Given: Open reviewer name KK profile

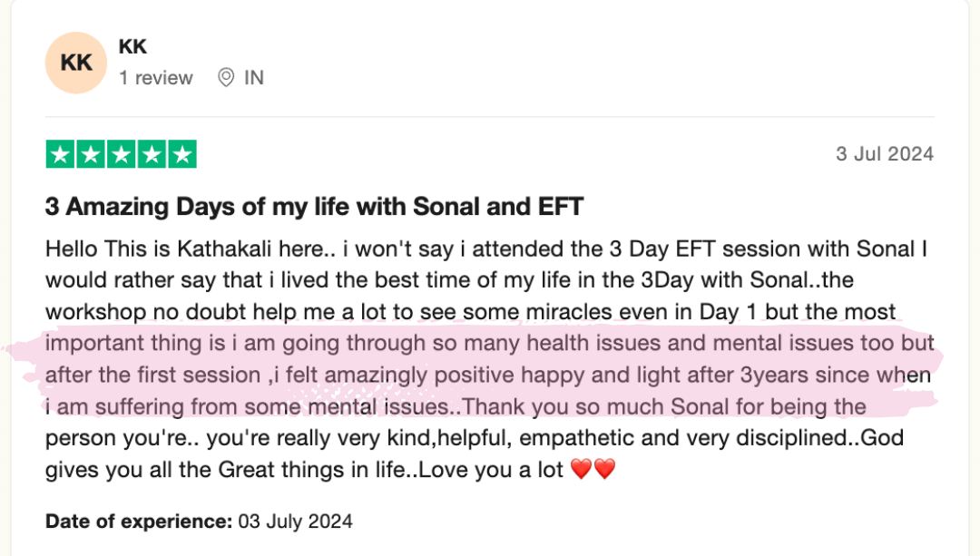Looking at the screenshot, I should [132, 46].
